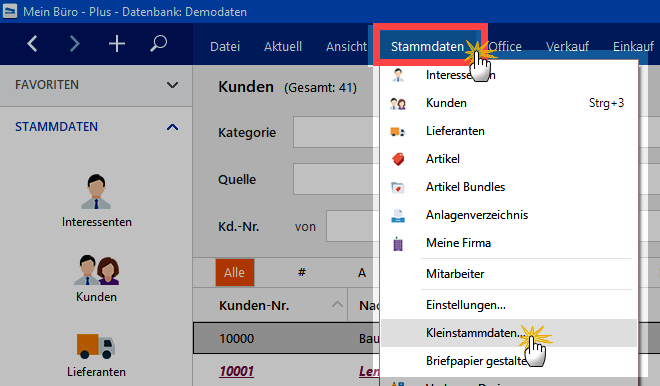Click into the Quelle field
Screen dimensions: 660x386
pos(336,179)
